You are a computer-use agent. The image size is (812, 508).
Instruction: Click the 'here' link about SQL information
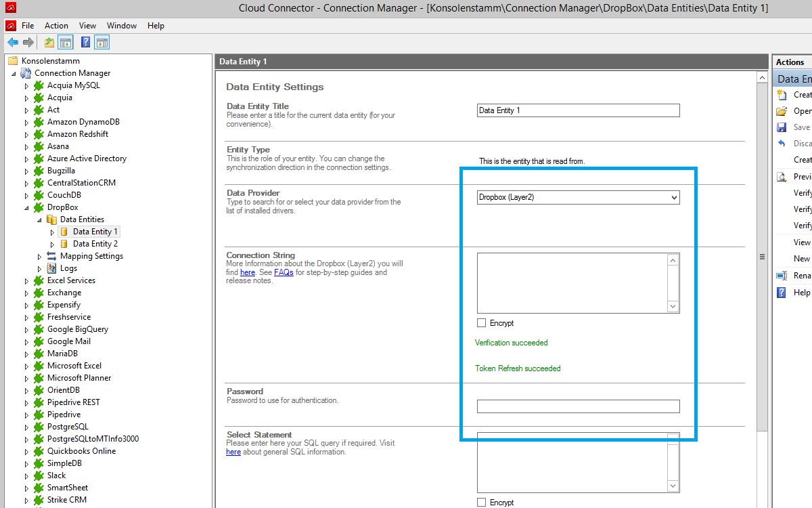pyautogui.click(x=233, y=452)
